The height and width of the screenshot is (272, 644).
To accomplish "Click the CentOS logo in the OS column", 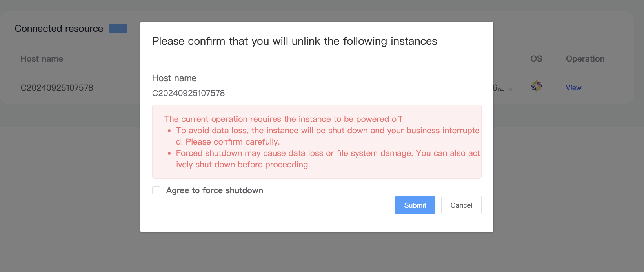I will click(x=536, y=86).
